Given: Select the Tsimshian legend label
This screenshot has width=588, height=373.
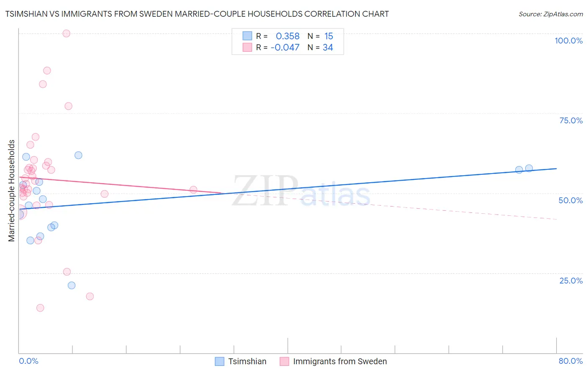Looking at the screenshot, I should click(247, 361).
